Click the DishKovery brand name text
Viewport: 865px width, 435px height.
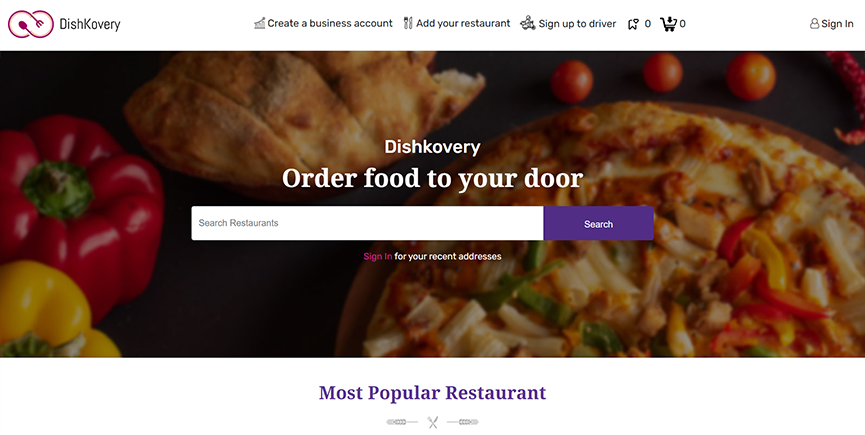tap(90, 24)
